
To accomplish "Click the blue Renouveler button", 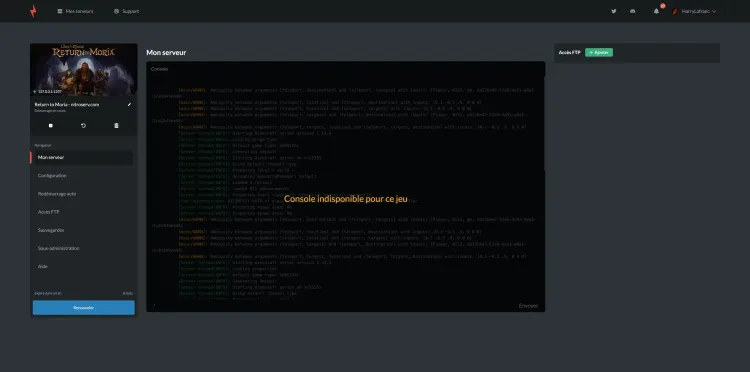I will coord(84,307).
